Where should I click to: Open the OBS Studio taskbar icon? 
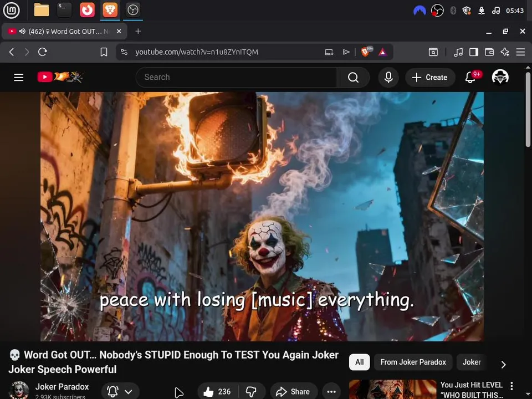[x=132, y=10]
